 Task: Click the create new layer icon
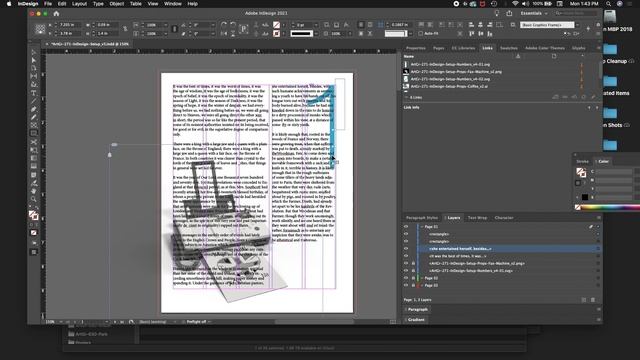pos(584,300)
